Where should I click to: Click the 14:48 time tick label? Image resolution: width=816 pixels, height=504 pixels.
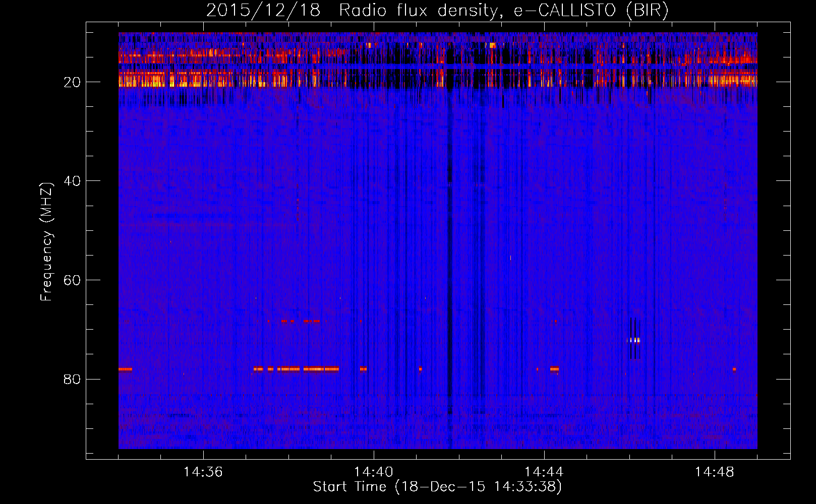pyautogui.click(x=715, y=472)
